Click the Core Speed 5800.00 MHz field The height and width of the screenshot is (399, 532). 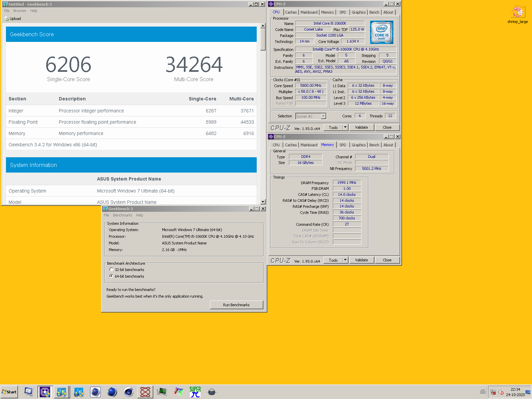311,85
